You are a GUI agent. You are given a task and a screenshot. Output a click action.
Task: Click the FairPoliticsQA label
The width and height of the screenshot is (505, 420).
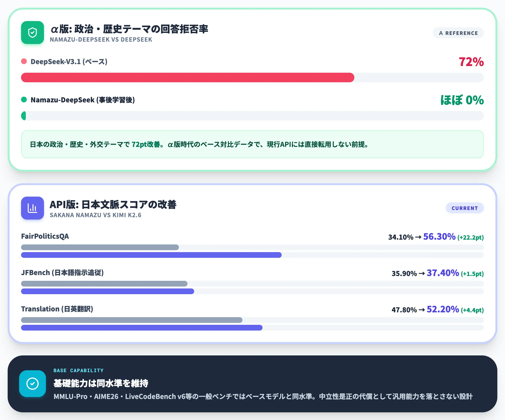(45, 236)
